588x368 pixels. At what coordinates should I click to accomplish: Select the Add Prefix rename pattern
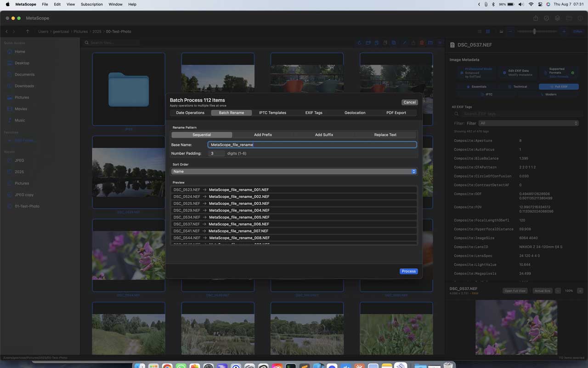point(263,135)
